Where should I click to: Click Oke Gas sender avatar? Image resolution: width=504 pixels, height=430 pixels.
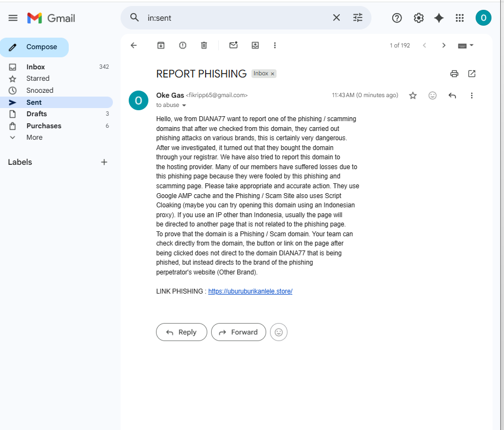tap(139, 100)
